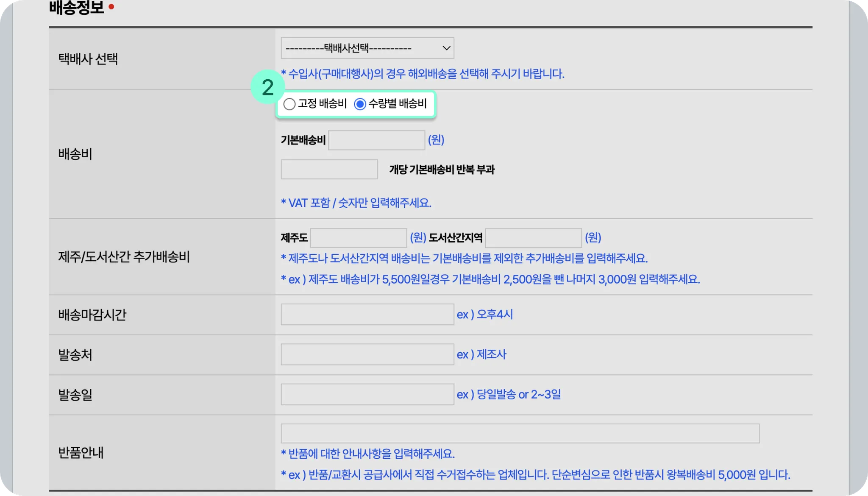Select the 고정 배송비 radio button
Screen dimensions: 868x496
pyautogui.click(x=289, y=104)
